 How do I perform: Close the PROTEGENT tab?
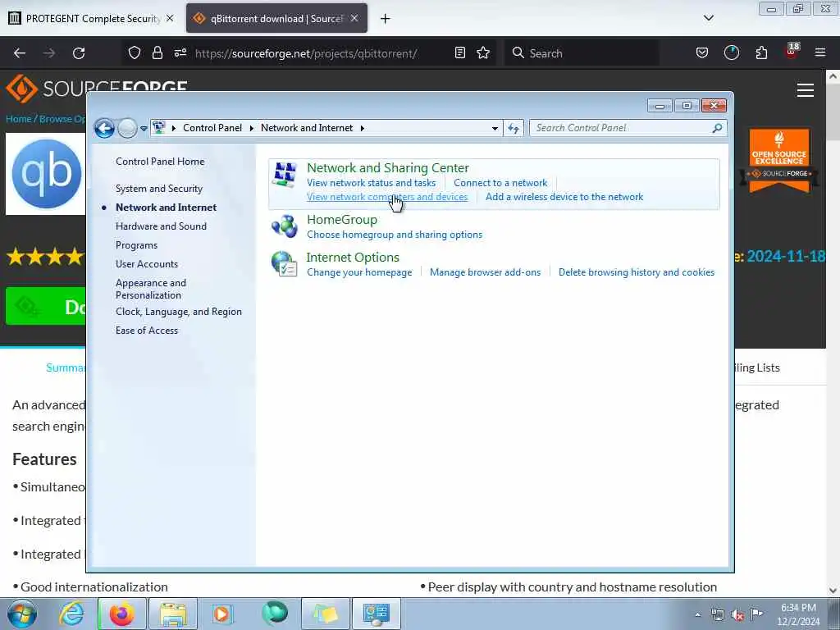pos(169,18)
